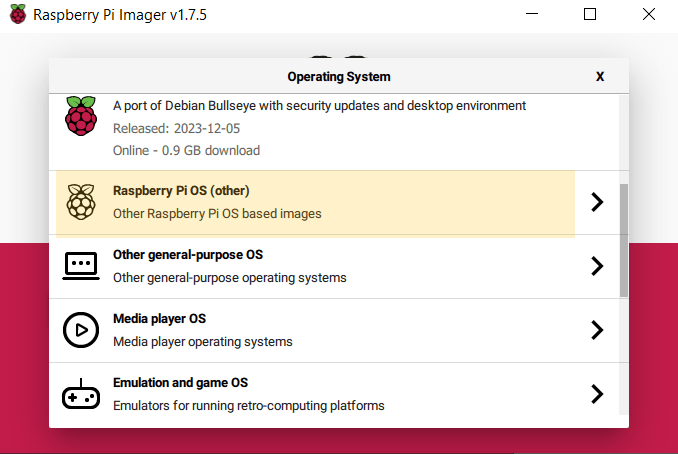The width and height of the screenshot is (678, 454).
Task: Click "Online - 0.9 GB download" text
Action: [186, 150]
